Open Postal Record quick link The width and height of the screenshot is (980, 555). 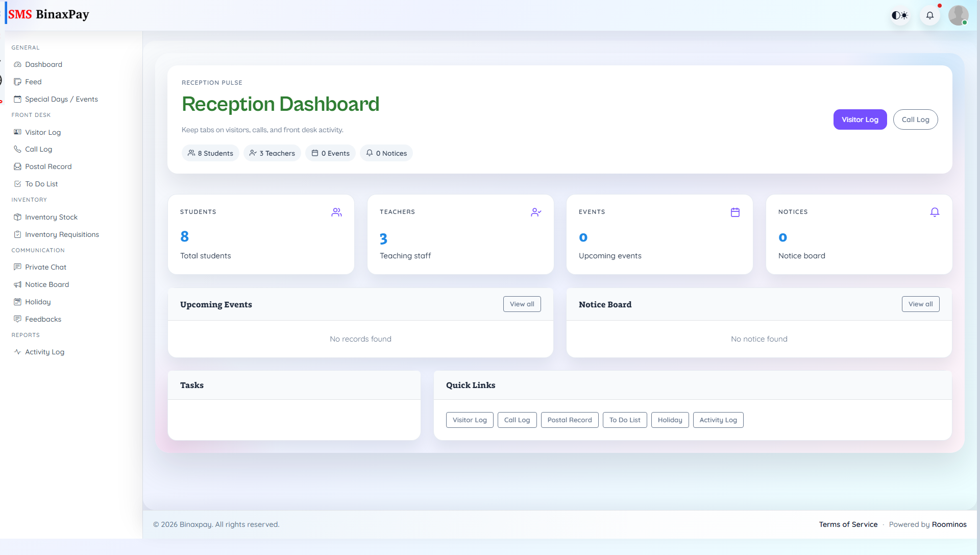[x=569, y=420]
